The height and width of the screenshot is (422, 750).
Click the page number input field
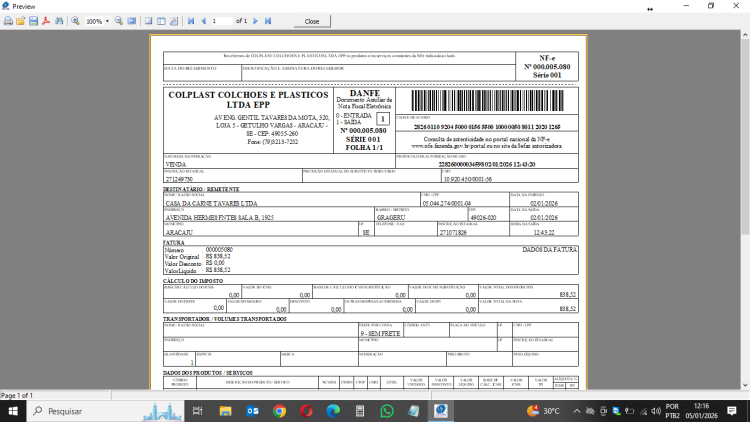[221, 21]
